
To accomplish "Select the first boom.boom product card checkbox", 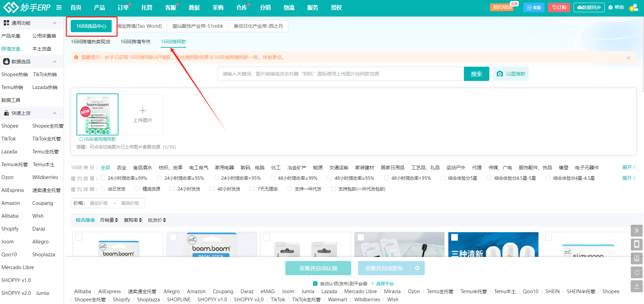I will (x=79, y=237).
